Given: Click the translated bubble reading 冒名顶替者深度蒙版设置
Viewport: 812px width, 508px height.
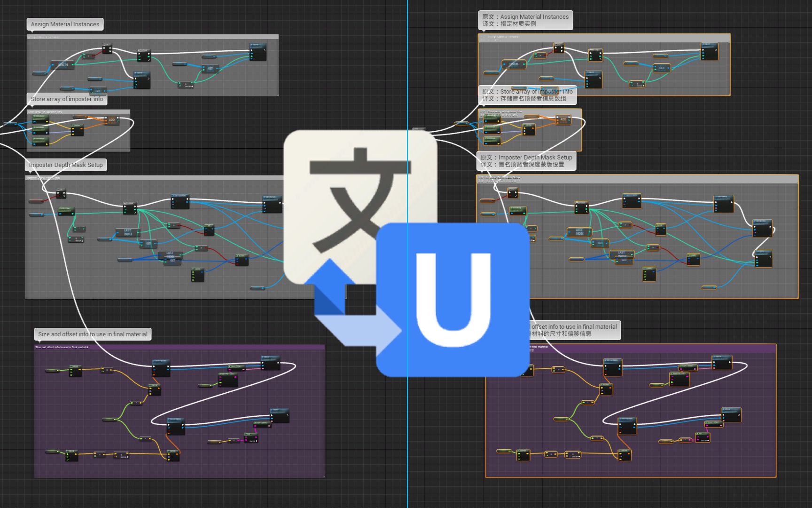Looking at the screenshot, I should (526, 161).
